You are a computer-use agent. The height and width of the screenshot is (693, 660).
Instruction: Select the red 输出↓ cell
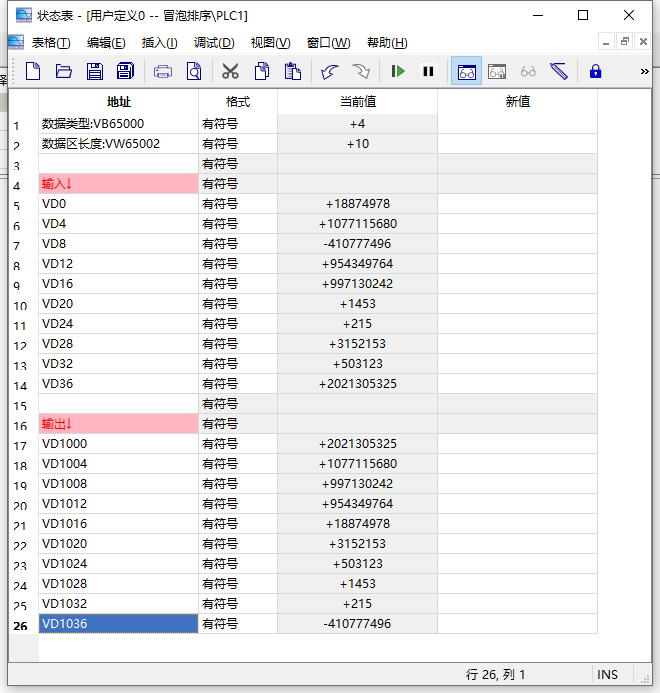tap(118, 424)
